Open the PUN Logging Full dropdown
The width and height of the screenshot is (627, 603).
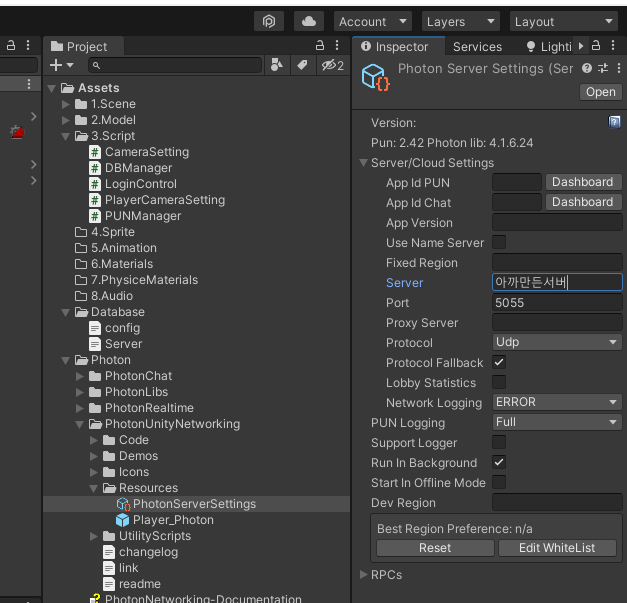557,422
